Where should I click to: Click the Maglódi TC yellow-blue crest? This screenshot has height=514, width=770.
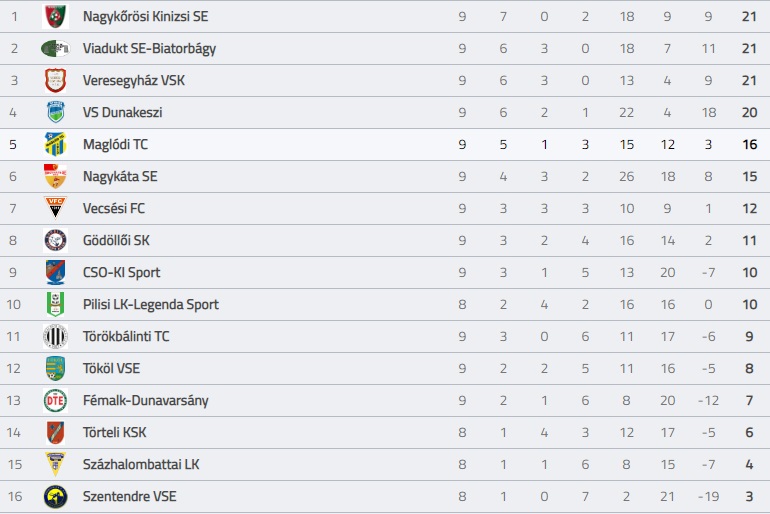tap(55, 144)
